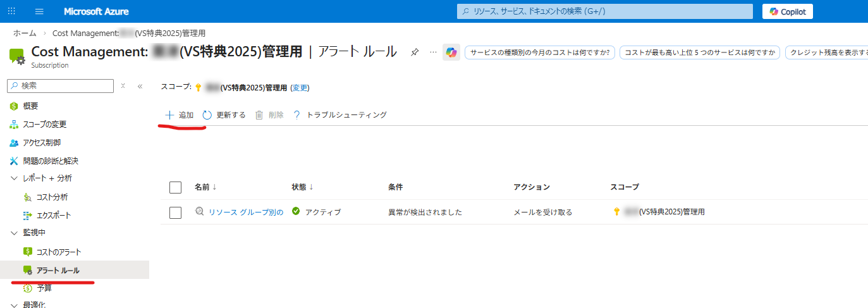Click the 削除 trash button
The height and width of the screenshot is (308, 868).
click(x=269, y=115)
